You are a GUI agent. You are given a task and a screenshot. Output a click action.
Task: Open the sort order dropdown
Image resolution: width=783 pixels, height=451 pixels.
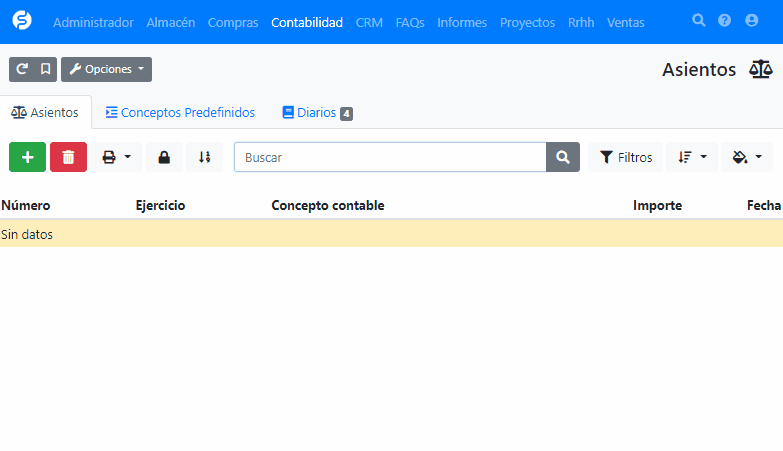[691, 157]
